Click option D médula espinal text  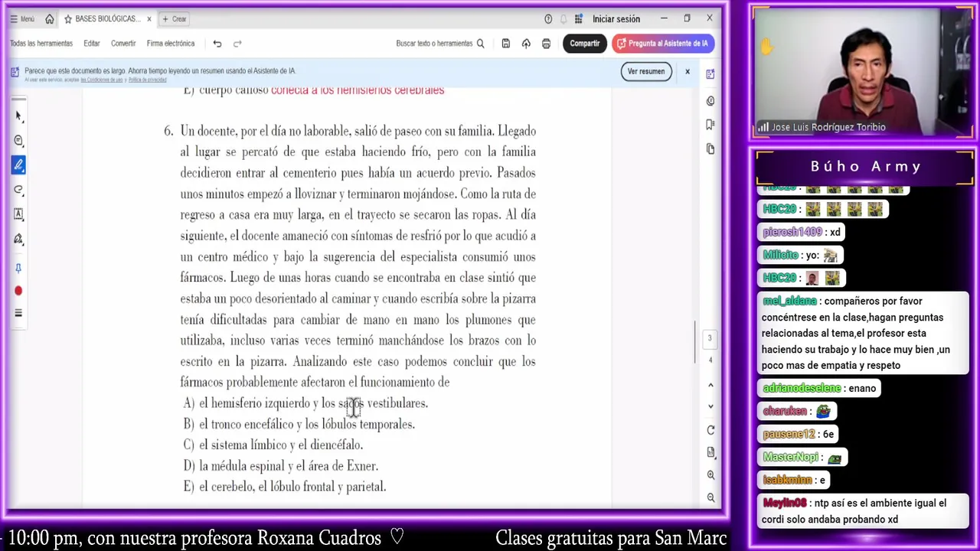pos(281,466)
